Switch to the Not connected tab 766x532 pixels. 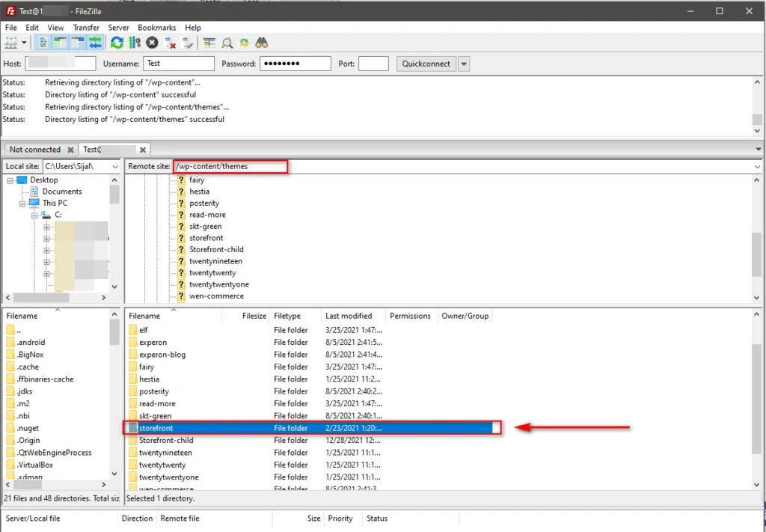[34, 149]
